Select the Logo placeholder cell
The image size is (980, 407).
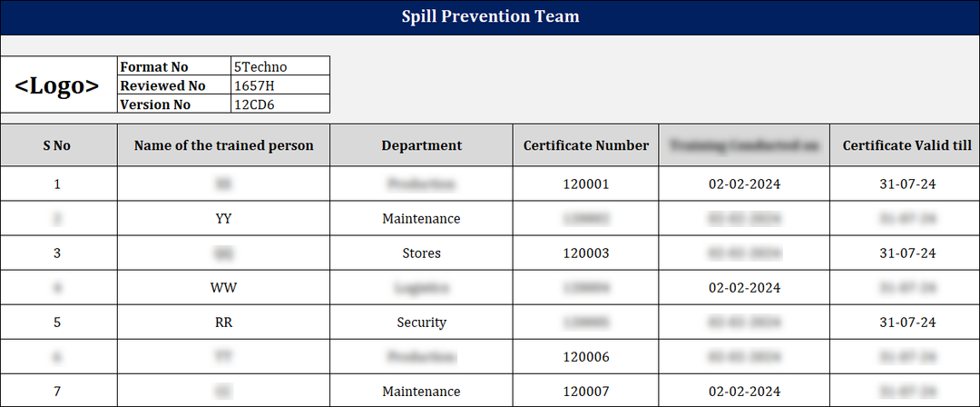(x=58, y=85)
